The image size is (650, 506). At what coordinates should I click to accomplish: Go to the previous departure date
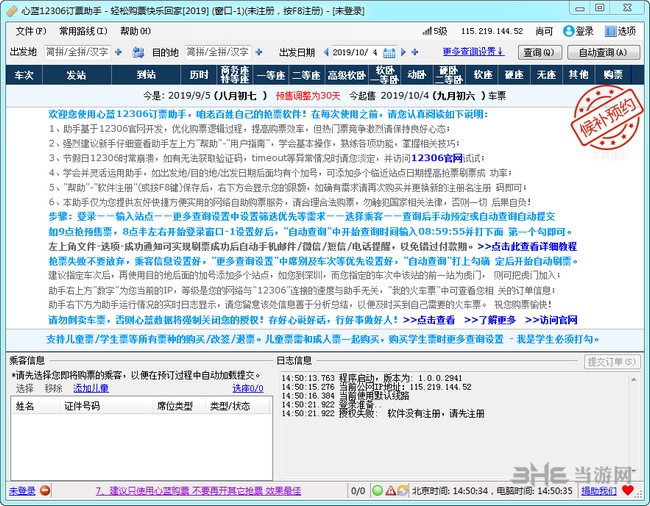point(326,52)
